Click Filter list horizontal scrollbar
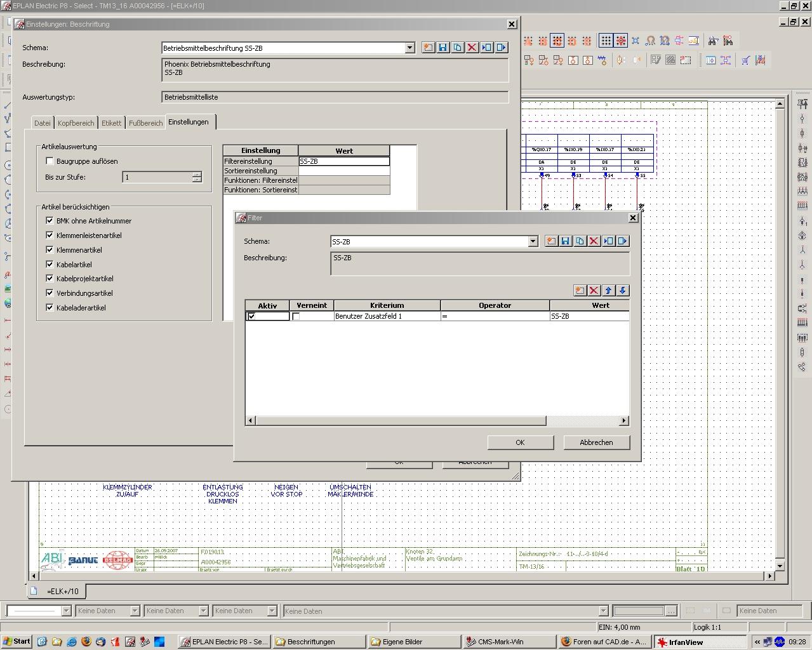The image size is (812, 650). point(401,420)
